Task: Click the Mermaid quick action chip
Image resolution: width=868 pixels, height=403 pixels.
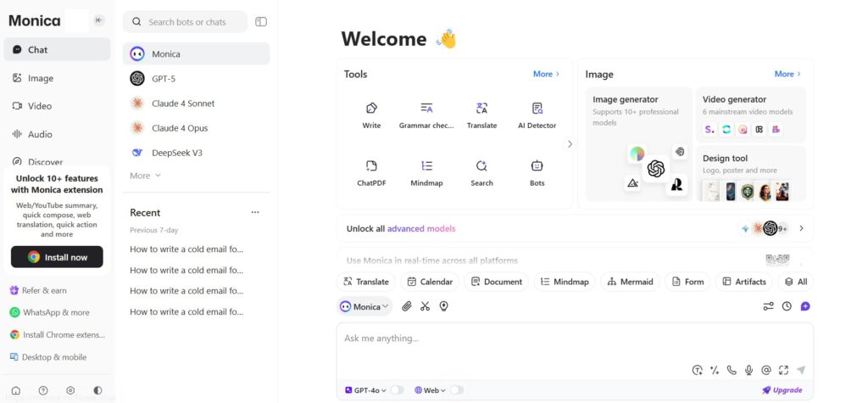Action: click(630, 282)
